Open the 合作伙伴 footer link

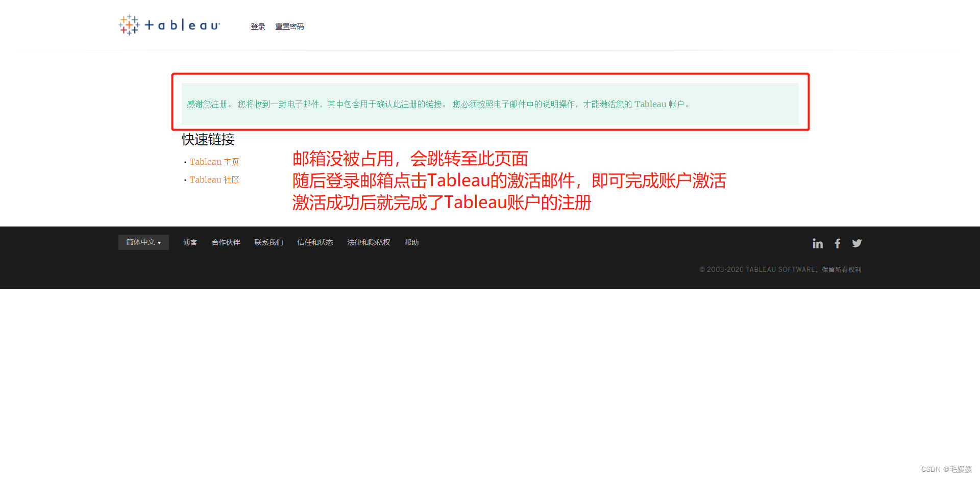coord(226,242)
